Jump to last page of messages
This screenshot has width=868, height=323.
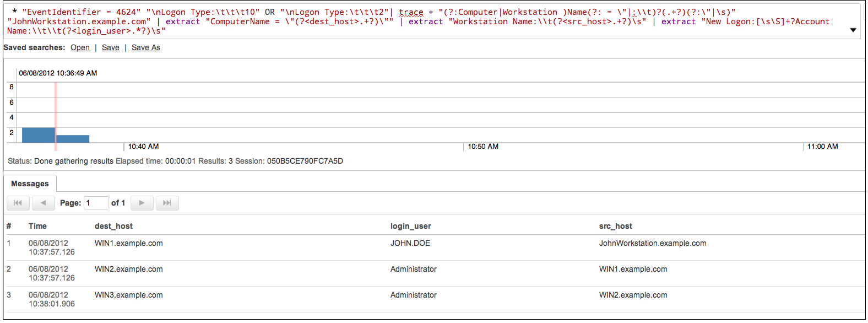coord(167,203)
